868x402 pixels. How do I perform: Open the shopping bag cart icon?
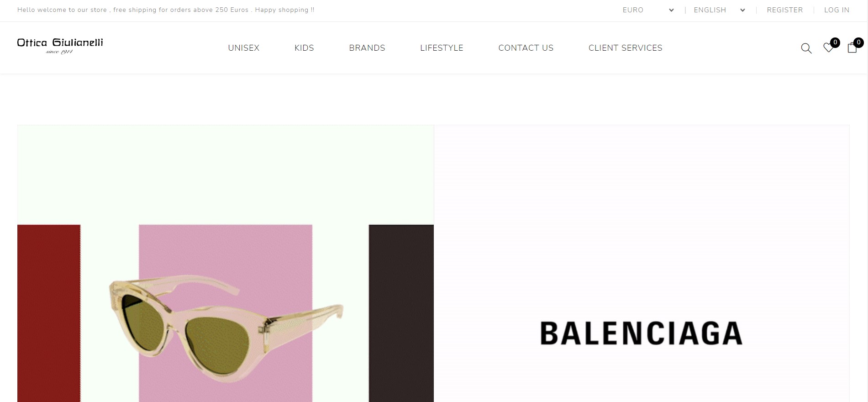pyautogui.click(x=852, y=48)
